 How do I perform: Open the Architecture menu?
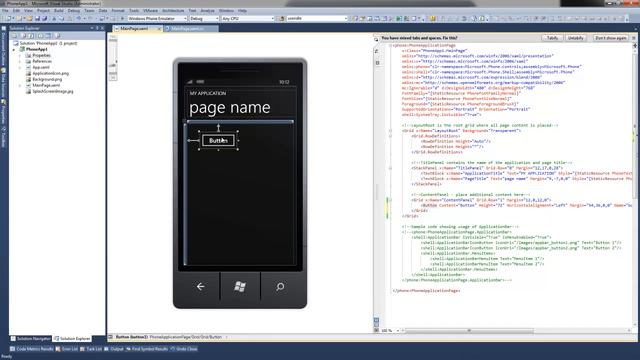pyautogui.click(x=173, y=11)
